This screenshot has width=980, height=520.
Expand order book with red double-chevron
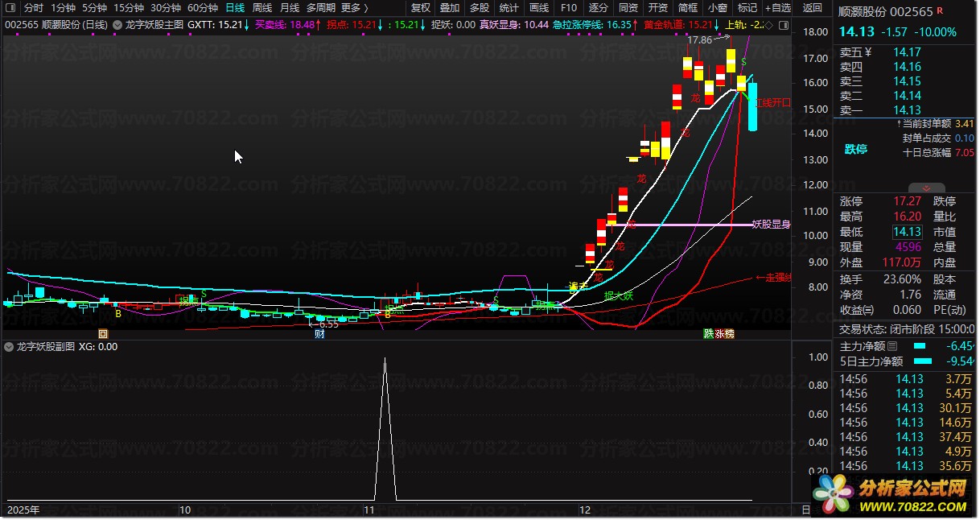click(899, 122)
